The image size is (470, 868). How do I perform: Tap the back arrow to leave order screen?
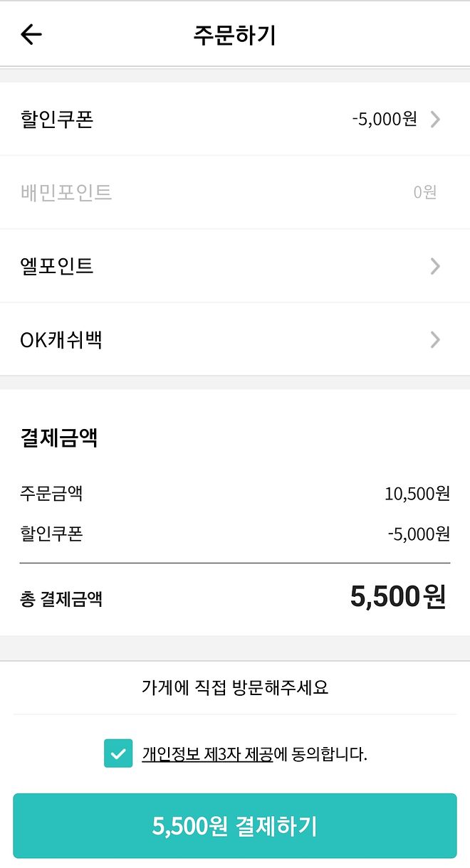click(31, 34)
